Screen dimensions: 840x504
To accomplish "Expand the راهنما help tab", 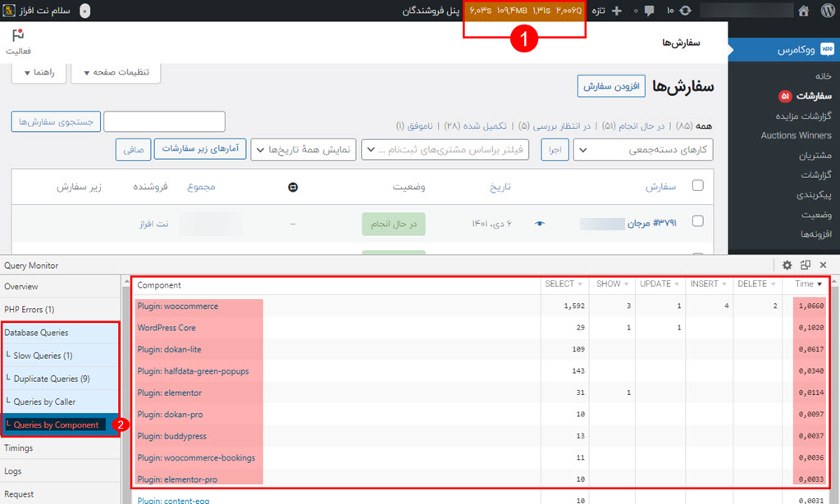I will 39,72.
